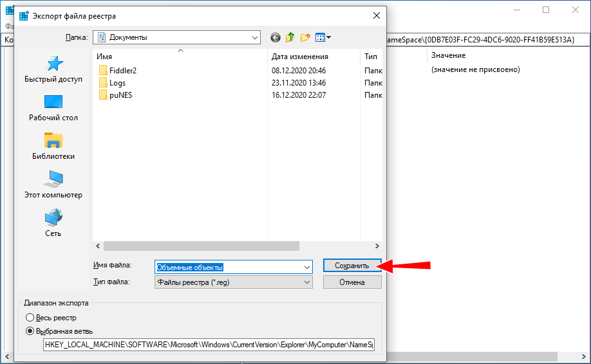Image resolution: width=591 pixels, height=364 pixels.
Task: Click the 08.12.2020 20:46 date cell
Action: (x=299, y=70)
